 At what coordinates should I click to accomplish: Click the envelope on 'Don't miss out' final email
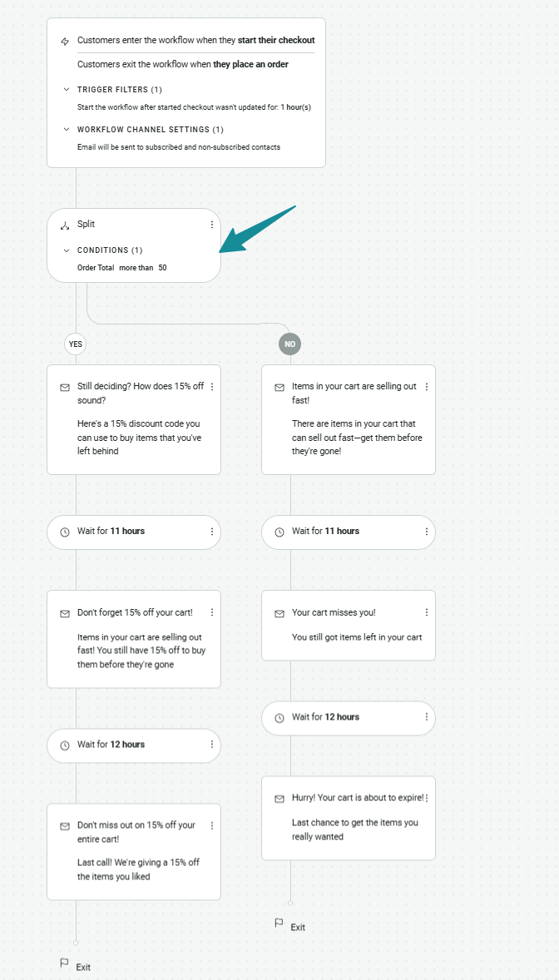tap(65, 825)
